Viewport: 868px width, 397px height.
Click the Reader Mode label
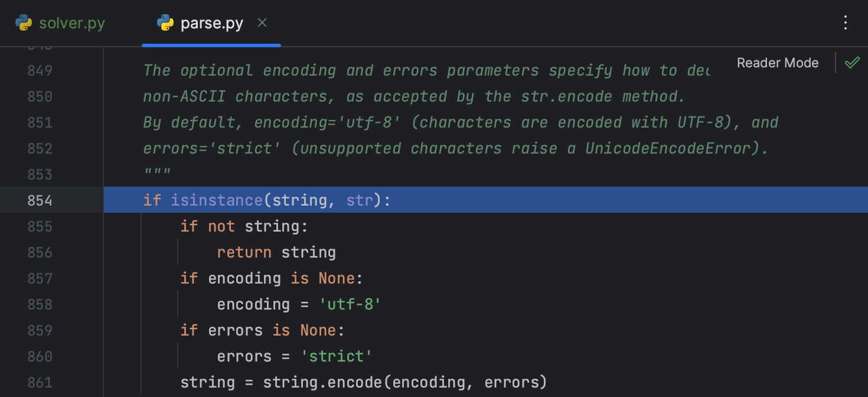pos(777,63)
